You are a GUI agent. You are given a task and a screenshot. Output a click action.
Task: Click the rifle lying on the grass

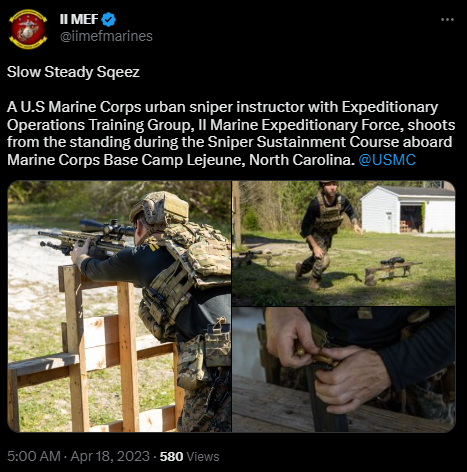[393, 267]
